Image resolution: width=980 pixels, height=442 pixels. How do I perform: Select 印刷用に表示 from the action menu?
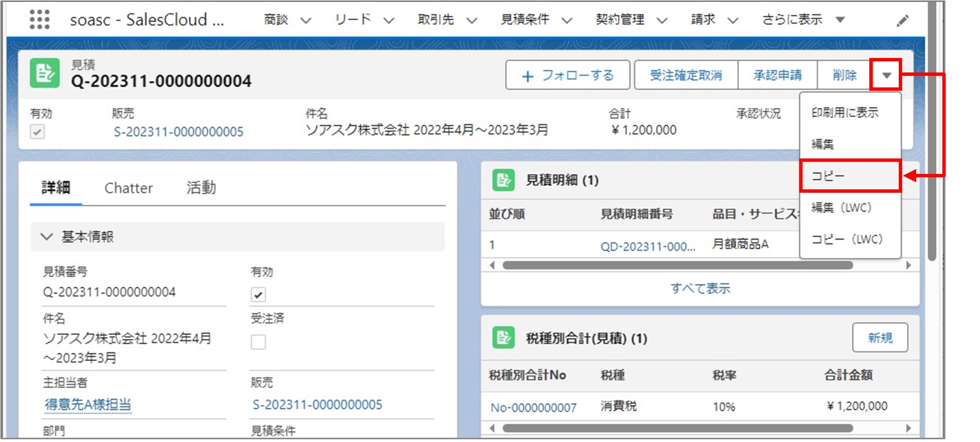coord(850,113)
